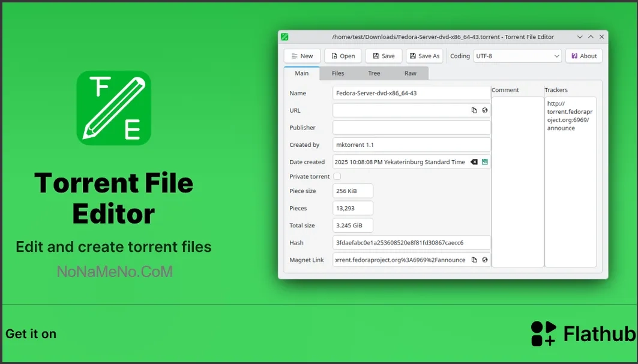This screenshot has height=364, width=638.
Task: Click the app icon in title bar
Action: [284, 37]
